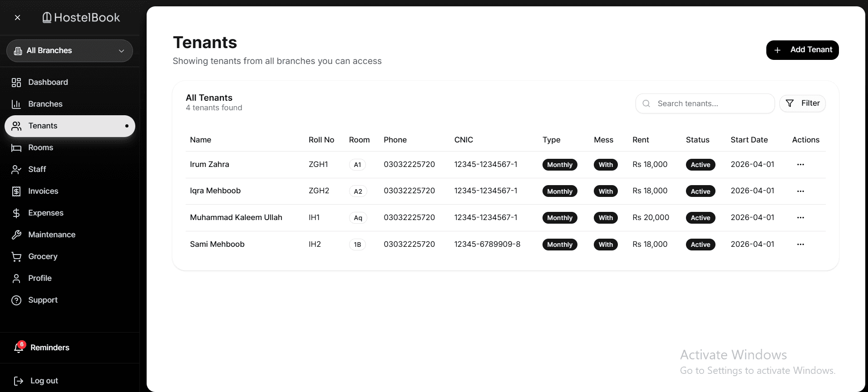Open Branches in the sidebar
This screenshot has height=392, width=868.
click(x=69, y=104)
